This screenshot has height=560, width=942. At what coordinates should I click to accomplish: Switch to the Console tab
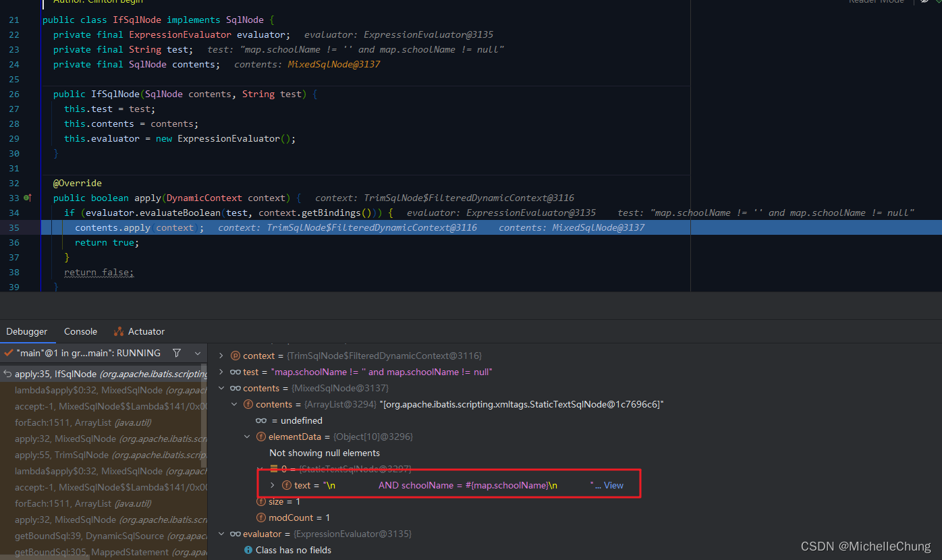[x=80, y=331]
